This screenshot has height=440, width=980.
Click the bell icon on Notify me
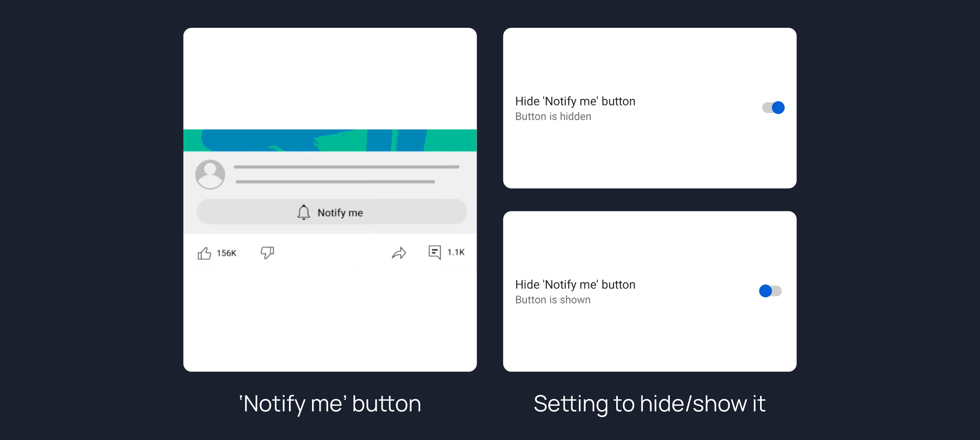[x=303, y=212]
